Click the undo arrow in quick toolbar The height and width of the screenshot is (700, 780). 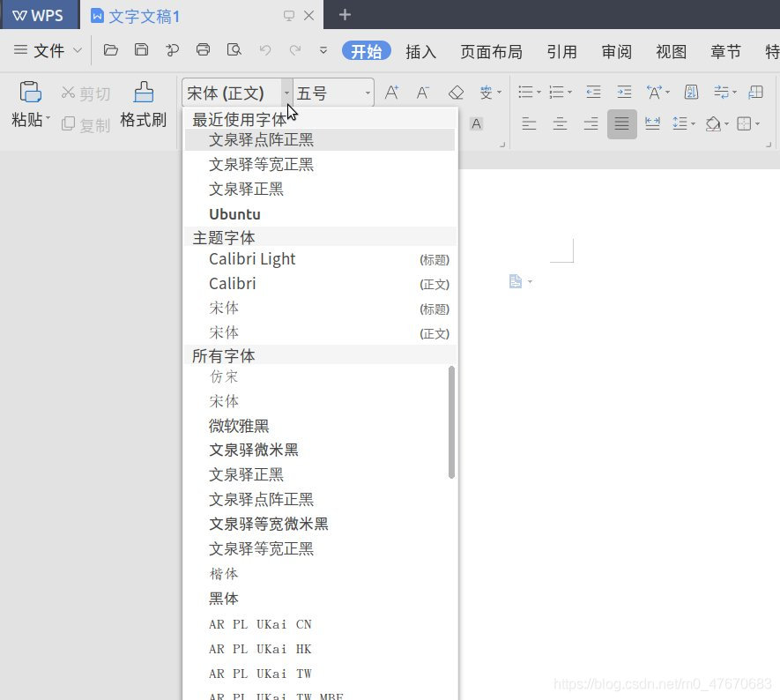[x=264, y=51]
